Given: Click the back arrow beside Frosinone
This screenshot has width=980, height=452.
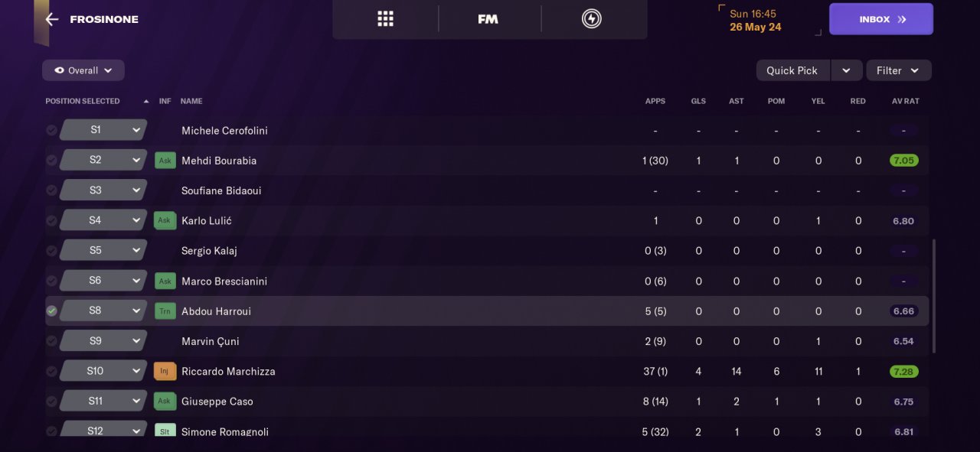Looking at the screenshot, I should pos(51,19).
